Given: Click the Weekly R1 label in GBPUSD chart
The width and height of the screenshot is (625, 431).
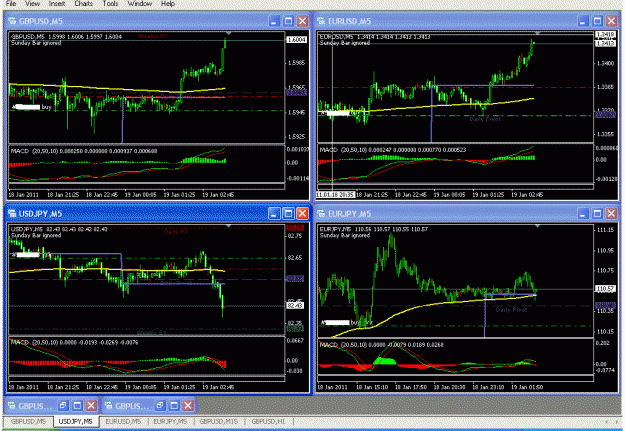Looking at the screenshot, I should [x=153, y=36].
